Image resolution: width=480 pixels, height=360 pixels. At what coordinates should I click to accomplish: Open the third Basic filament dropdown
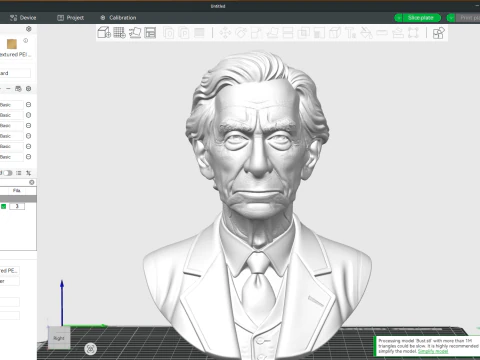point(11,125)
